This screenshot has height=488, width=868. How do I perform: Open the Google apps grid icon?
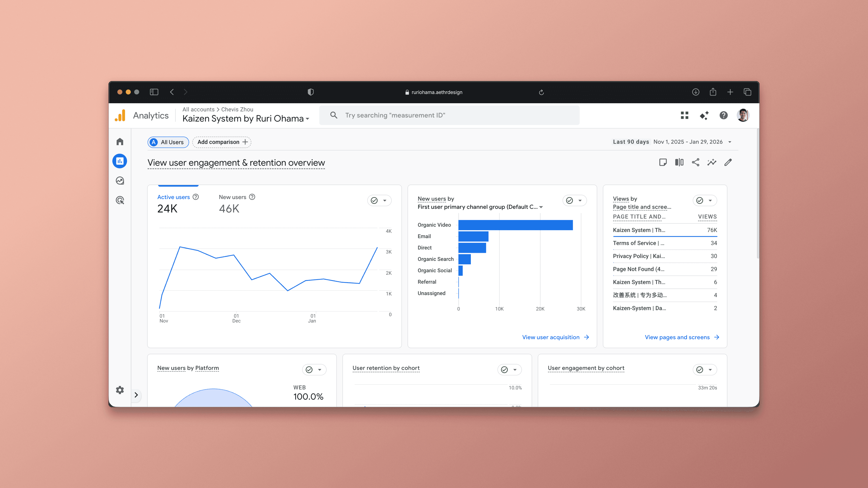(x=684, y=115)
